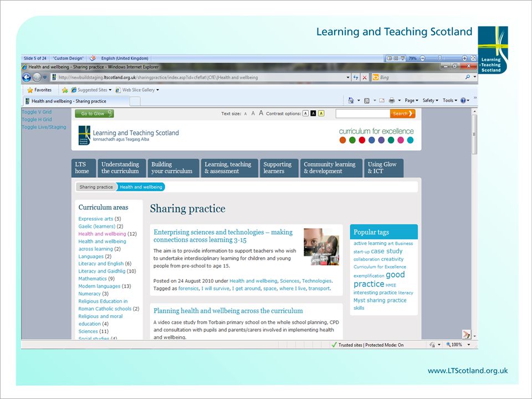Image resolution: width=532 pixels, height=399 pixels.
Task: Click Sharing practice breadcrumb
Action: point(96,187)
